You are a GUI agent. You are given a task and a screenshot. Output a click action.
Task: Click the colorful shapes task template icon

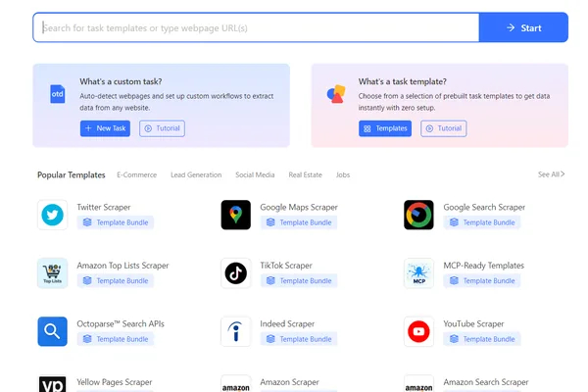336,94
